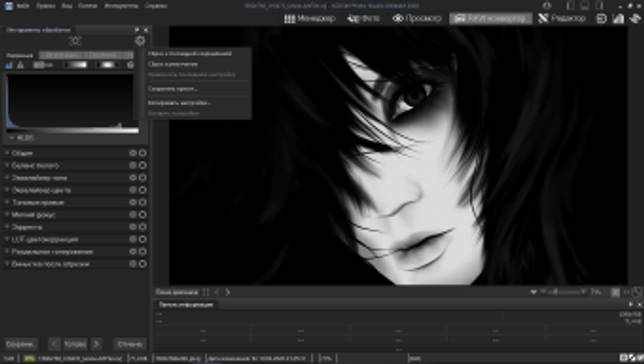This screenshot has width=644, height=364.
Task: Choose the copy settings entry in the popup menu
Action: 179,103
